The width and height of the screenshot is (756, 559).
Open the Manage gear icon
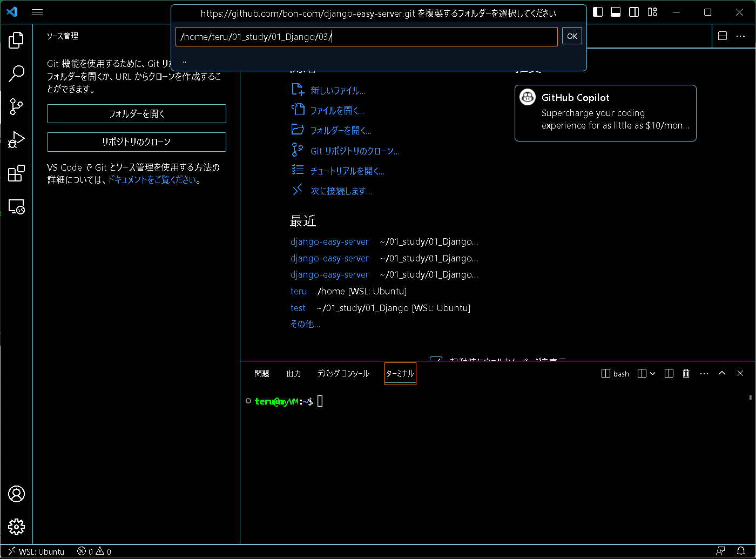[16, 527]
